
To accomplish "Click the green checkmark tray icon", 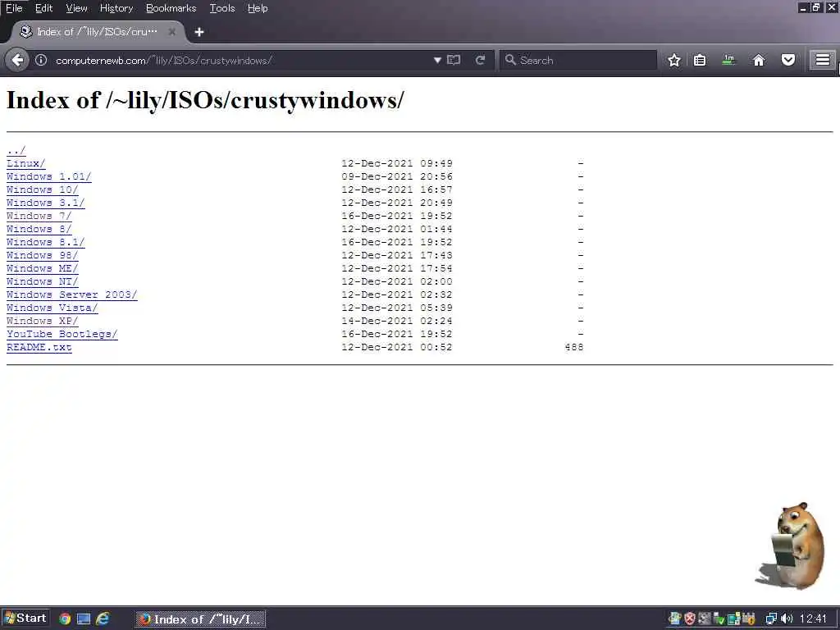I will [719, 619].
